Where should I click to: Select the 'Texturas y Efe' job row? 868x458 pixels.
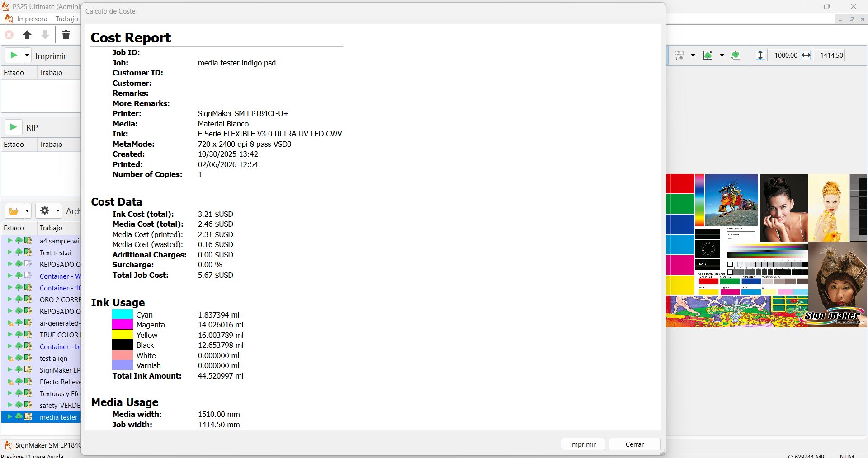pyautogui.click(x=42, y=393)
